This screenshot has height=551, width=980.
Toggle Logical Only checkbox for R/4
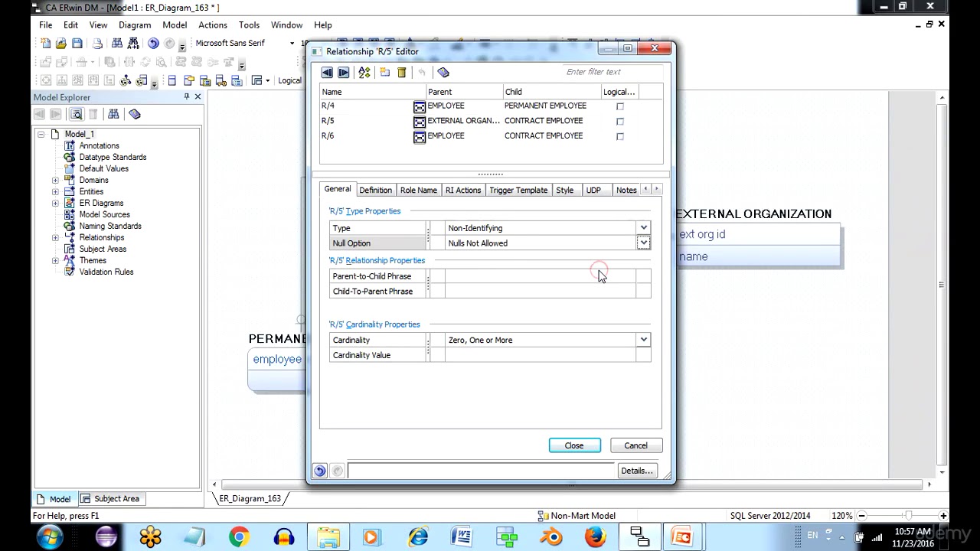point(620,106)
